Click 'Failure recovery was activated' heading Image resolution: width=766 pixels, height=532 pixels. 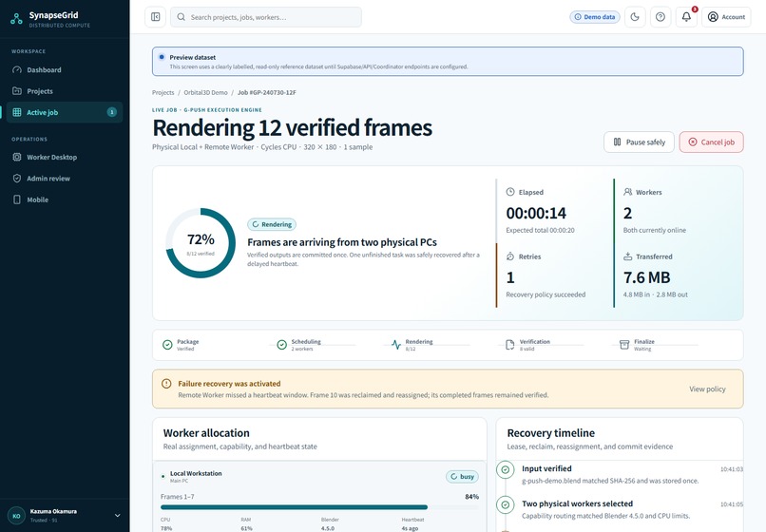(x=229, y=384)
